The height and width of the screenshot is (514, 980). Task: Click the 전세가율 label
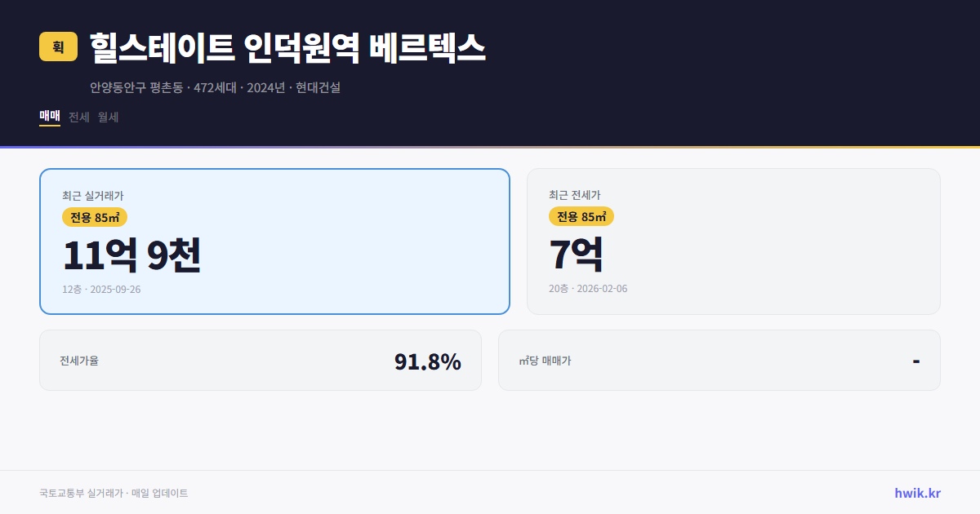point(78,360)
